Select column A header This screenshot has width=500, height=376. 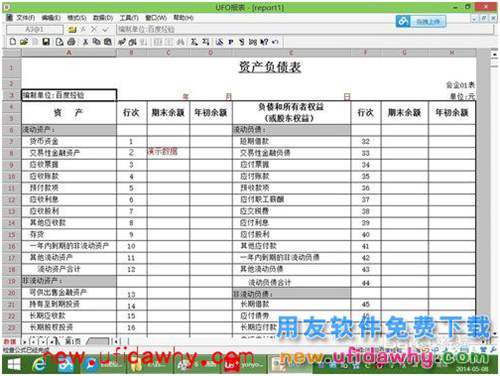click(x=69, y=53)
